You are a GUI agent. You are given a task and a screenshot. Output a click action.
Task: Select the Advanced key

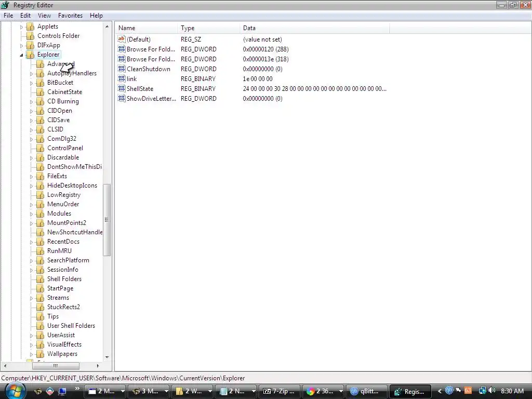tap(61, 64)
